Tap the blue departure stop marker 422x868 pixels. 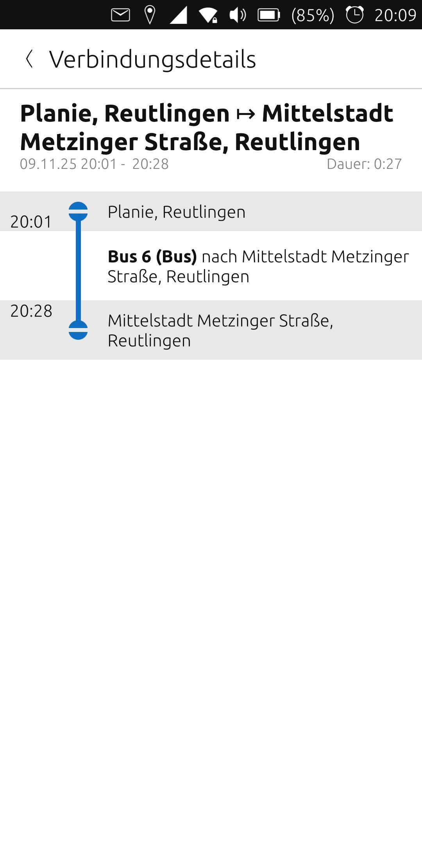(x=78, y=212)
